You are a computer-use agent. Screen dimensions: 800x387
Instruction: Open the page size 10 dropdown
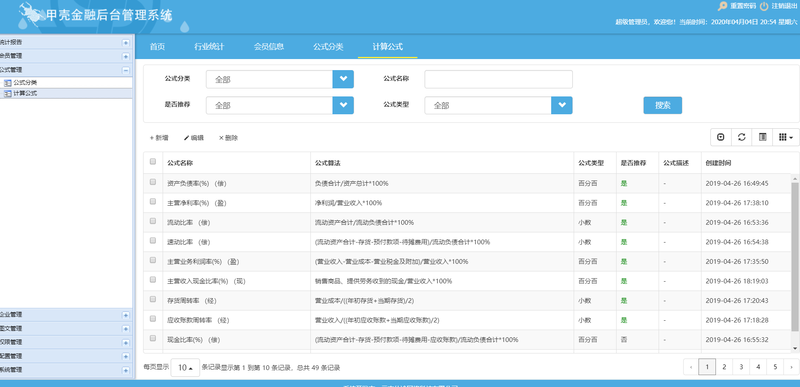point(185,368)
